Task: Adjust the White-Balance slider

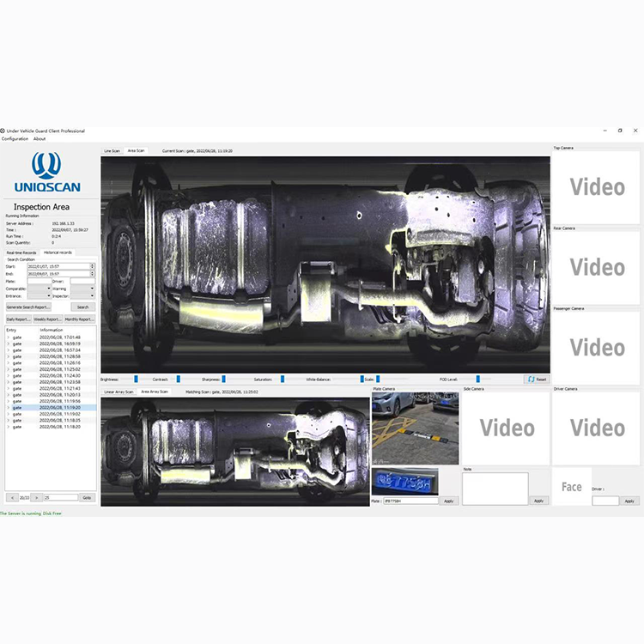Action: 361,379
